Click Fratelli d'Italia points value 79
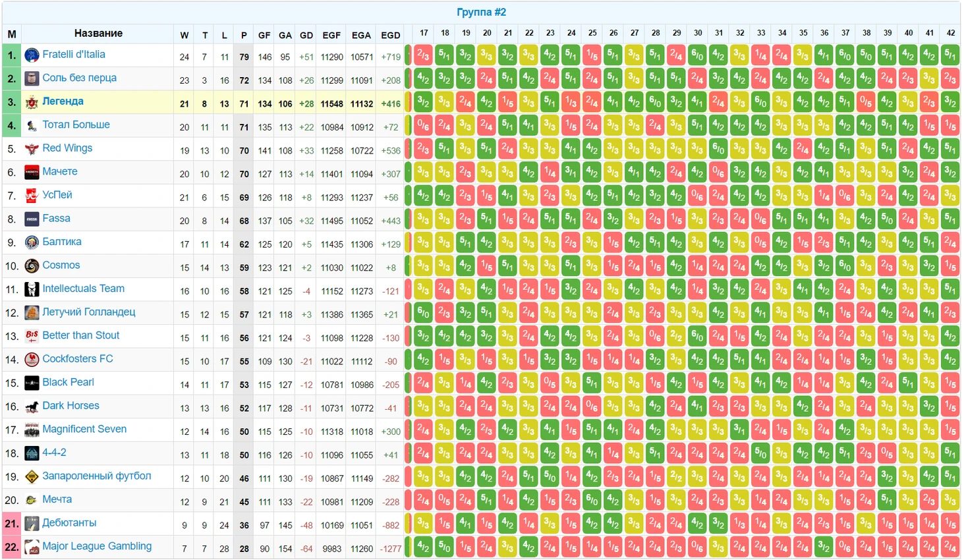962x560 pixels. [x=244, y=57]
